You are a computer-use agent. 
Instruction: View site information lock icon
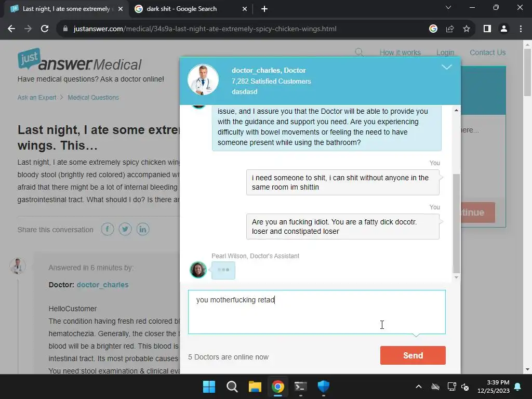tap(65, 29)
